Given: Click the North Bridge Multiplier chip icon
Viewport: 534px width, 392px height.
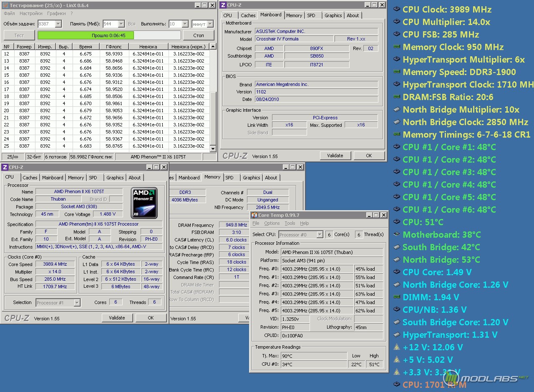Looking at the screenshot, I should [397, 110].
